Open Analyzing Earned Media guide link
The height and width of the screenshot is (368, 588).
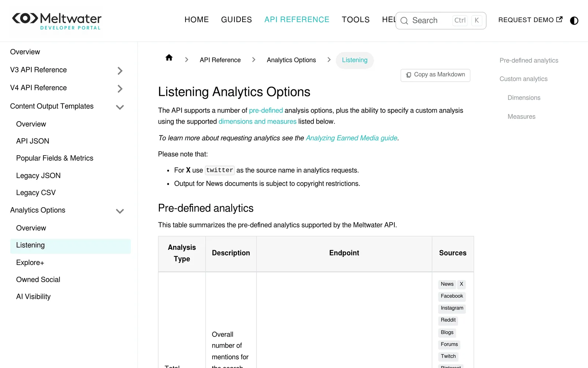click(x=352, y=138)
